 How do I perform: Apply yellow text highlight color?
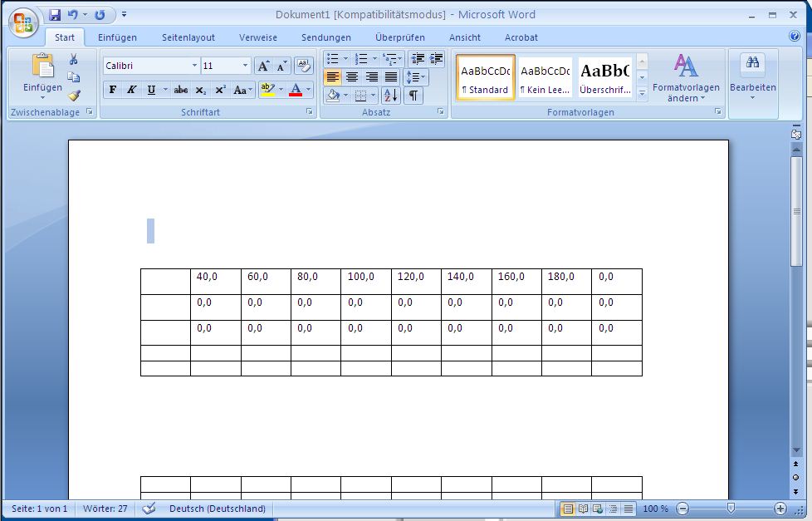(x=267, y=90)
